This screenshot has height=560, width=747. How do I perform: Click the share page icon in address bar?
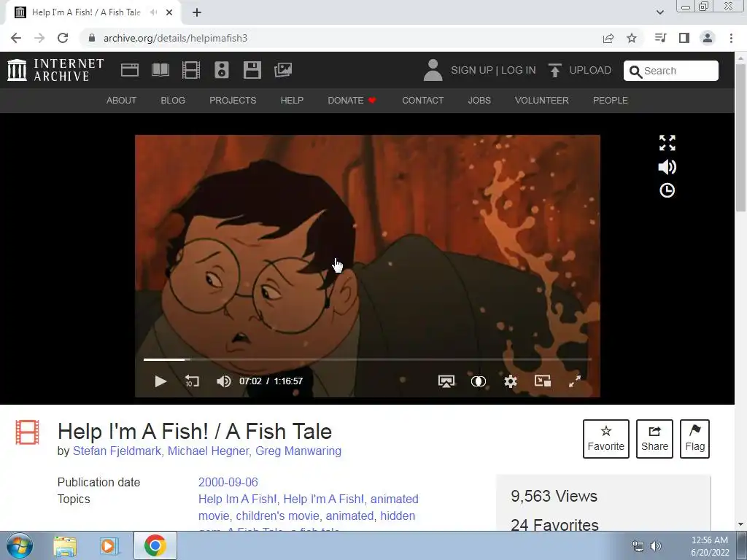tap(608, 38)
